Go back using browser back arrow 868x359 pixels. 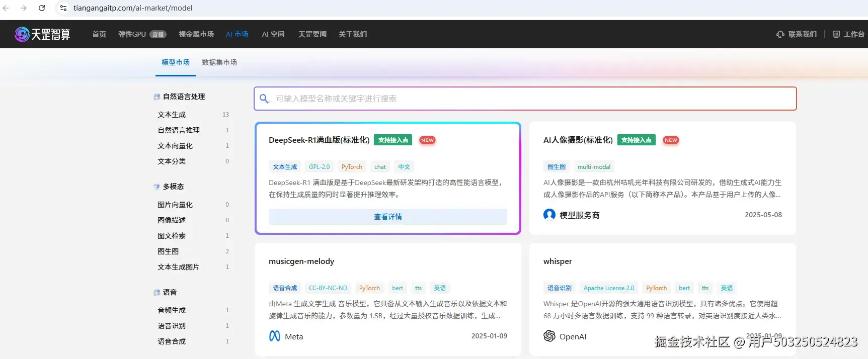[6, 8]
